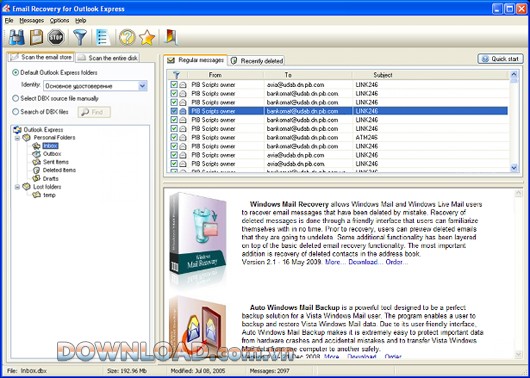Click the filter funnel column header icon
The width and height of the screenshot is (530, 378).
pos(176,75)
